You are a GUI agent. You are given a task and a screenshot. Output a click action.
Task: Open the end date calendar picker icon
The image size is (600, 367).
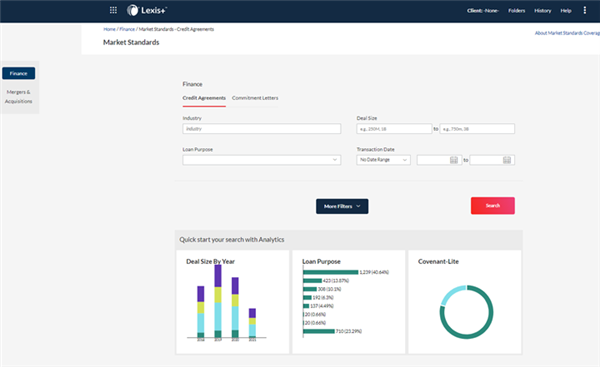507,160
